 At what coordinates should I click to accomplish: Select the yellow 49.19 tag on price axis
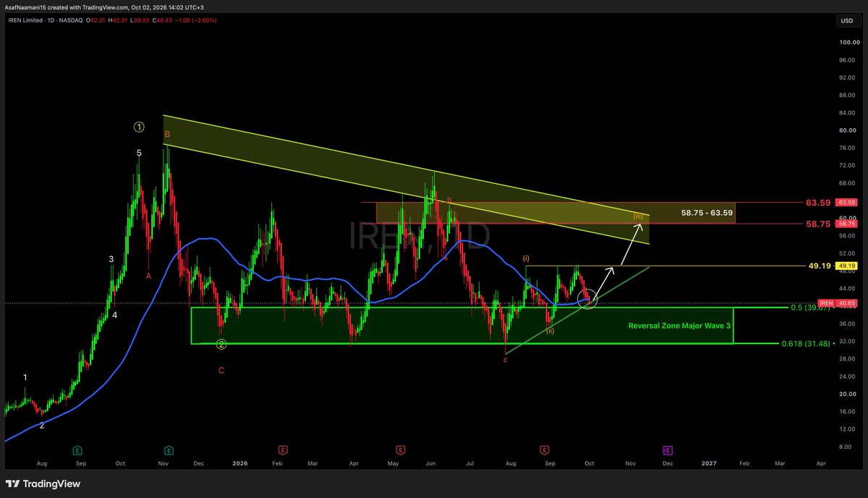(x=846, y=266)
